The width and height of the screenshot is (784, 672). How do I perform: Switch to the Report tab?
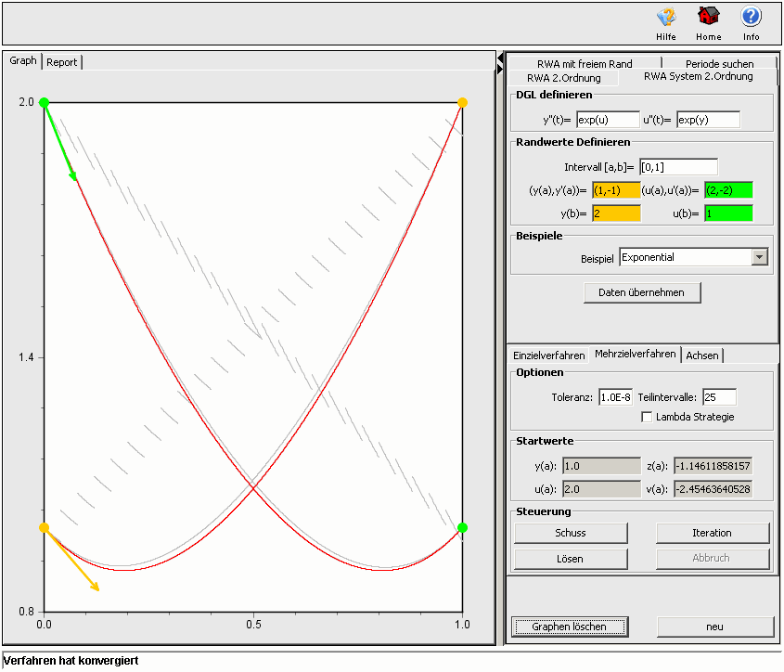tap(62, 62)
